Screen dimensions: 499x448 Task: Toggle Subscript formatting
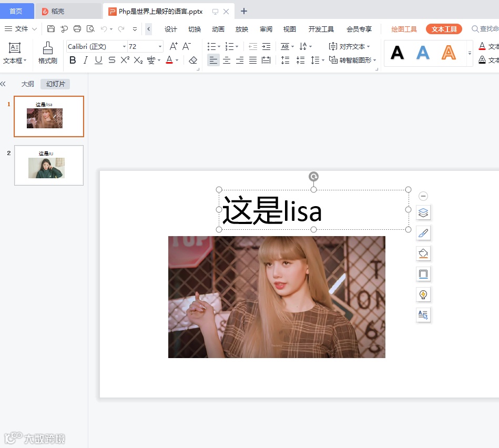point(138,60)
